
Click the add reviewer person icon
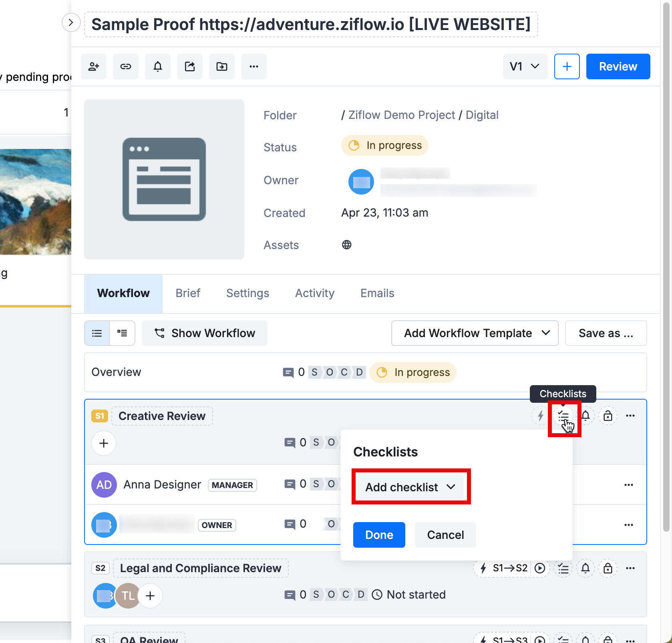pyautogui.click(x=94, y=66)
